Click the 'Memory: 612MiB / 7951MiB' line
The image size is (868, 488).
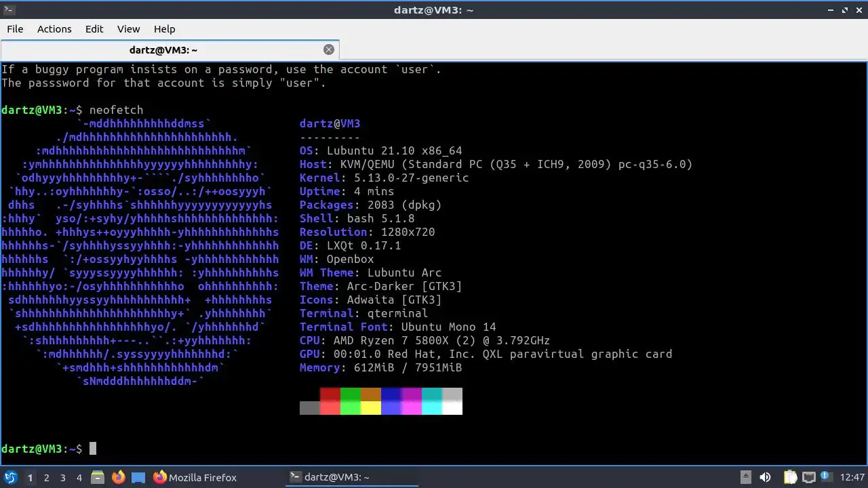click(381, 367)
